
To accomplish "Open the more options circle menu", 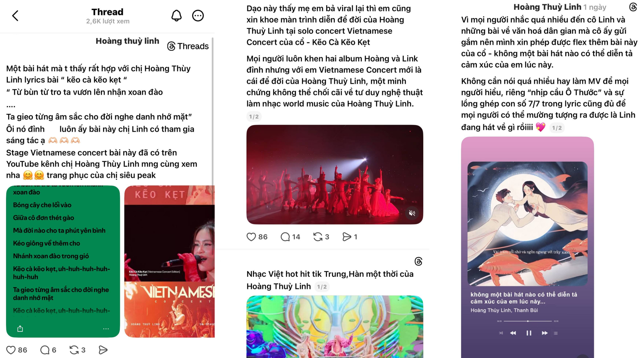I will [198, 16].
